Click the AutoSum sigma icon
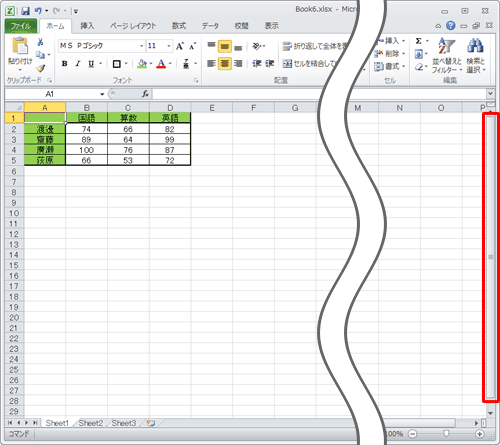This screenshot has height=445, width=500. [x=418, y=41]
